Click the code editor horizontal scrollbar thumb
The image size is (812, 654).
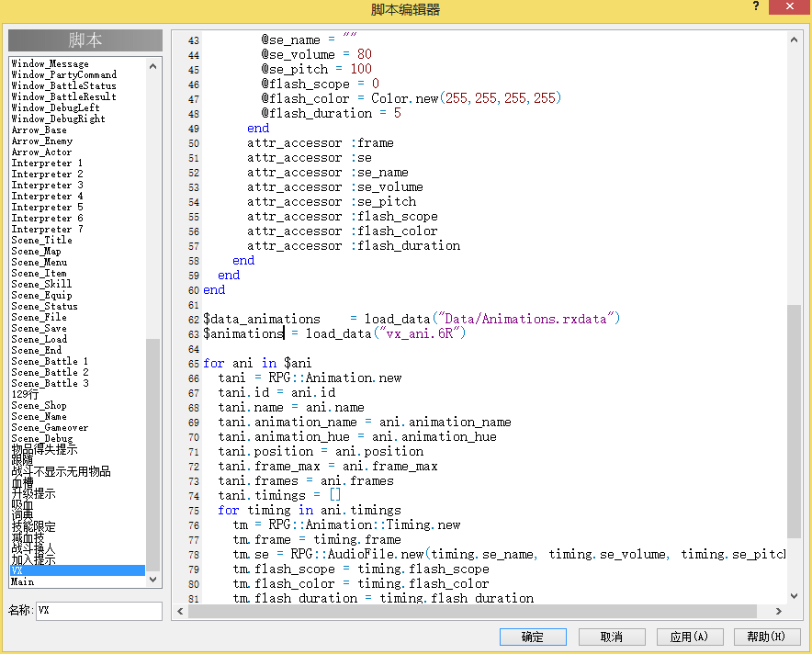point(472,611)
